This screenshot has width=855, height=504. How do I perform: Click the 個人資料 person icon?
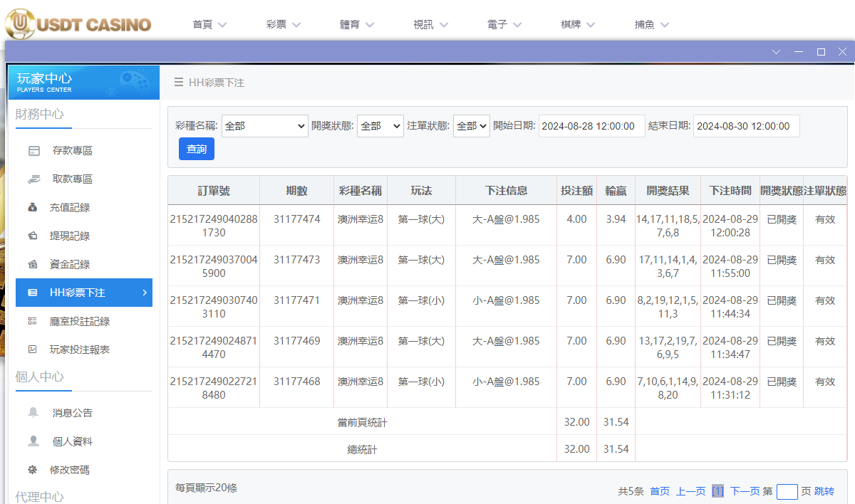[33, 441]
